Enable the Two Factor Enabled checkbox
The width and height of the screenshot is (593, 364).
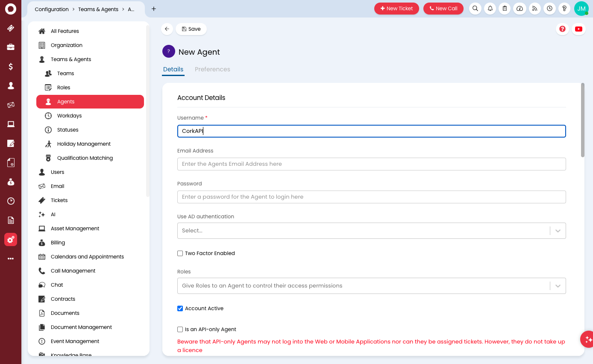(x=180, y=253)
